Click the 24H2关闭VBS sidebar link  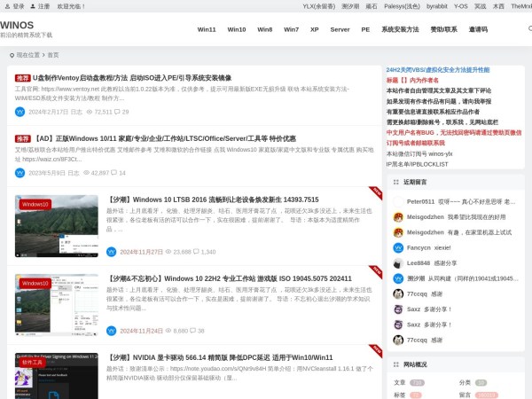pos(437,69)
